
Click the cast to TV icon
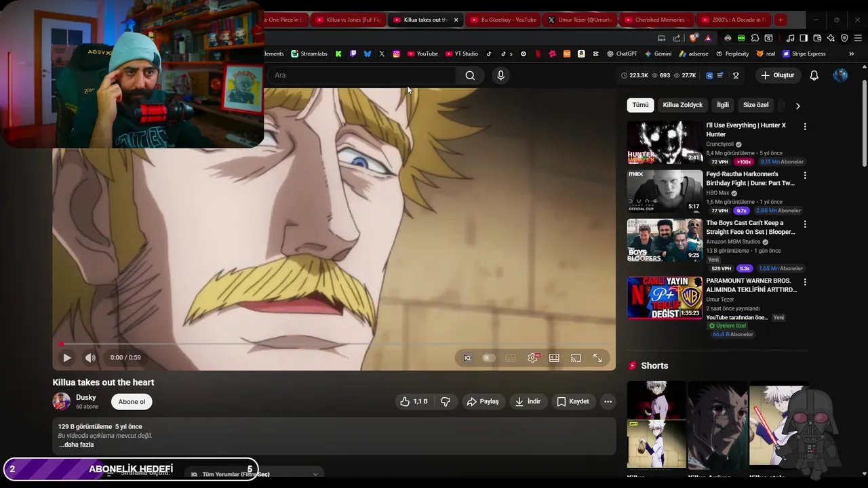(x=576, y=358)
